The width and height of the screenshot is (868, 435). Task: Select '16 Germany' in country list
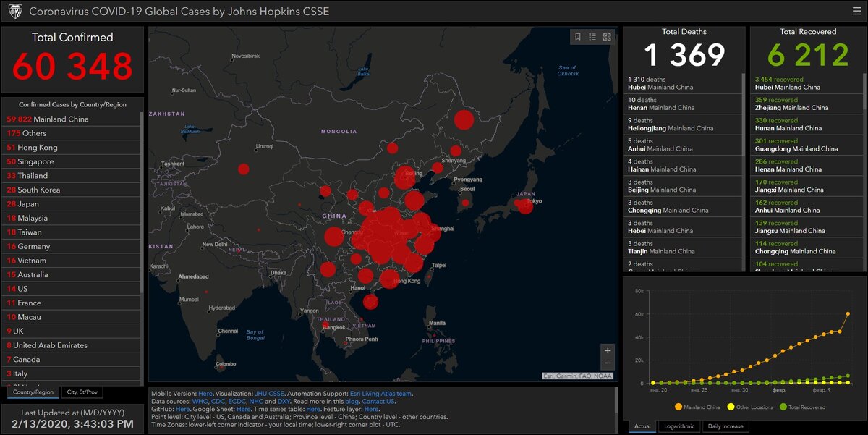(x=72, y=246)
